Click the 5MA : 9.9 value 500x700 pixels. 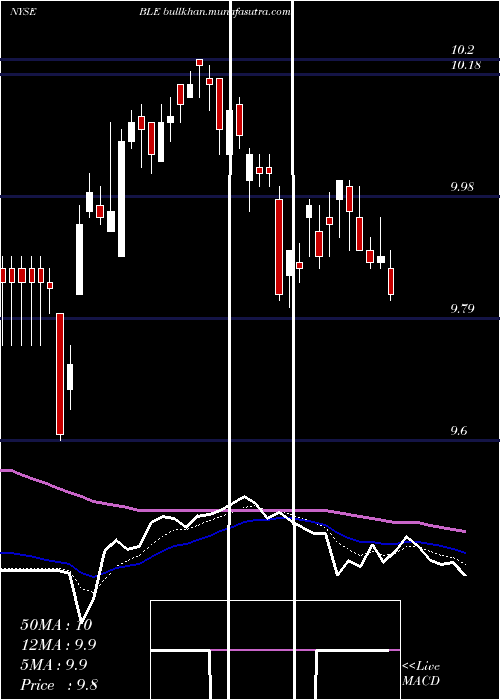[x=54, y=665]
